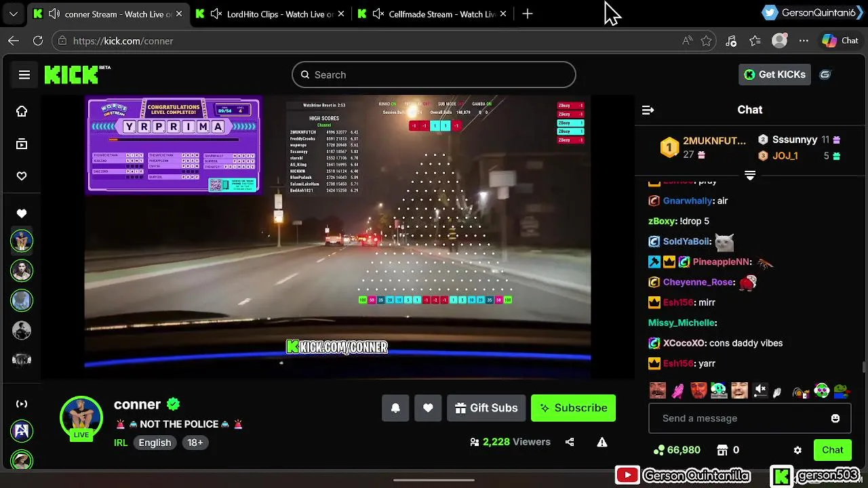Open browser profile avatar
The height and width of the screenshot is (488, 868).
[x=780, y=41]
